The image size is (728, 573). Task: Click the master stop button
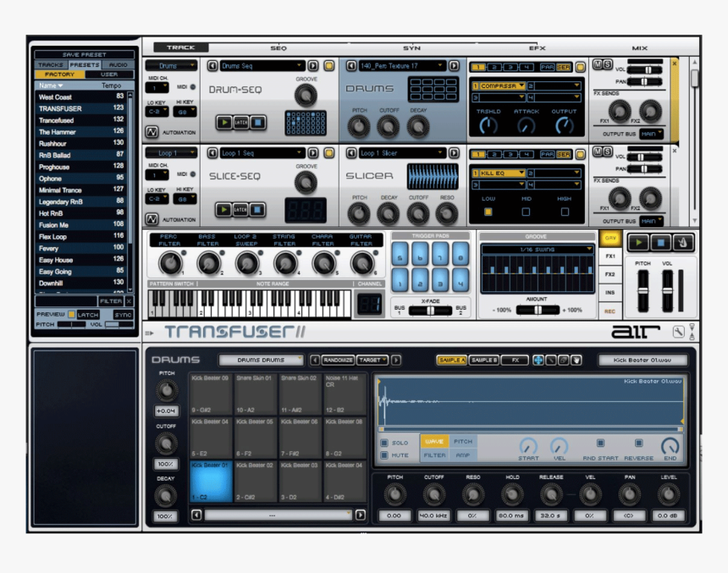coord(660,242)
